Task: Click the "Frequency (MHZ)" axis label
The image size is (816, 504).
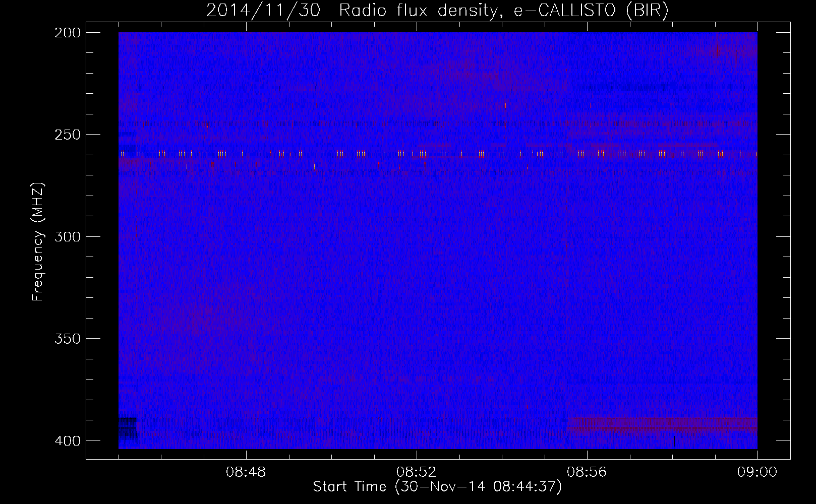Action: (x=38, y=242)
